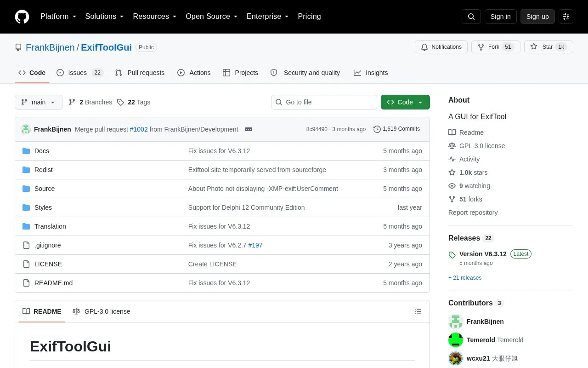This screenshot has height=368, width=588.
Task: Expand the Resources menu
Action: click(x=155, y=16)
